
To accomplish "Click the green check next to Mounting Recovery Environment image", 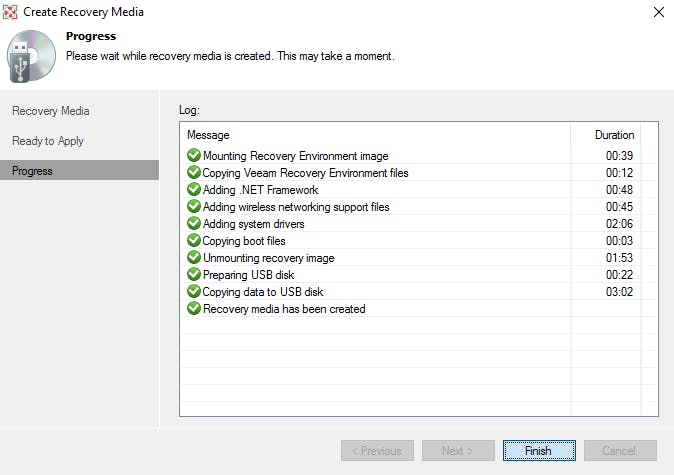I will tap(194, 156).
